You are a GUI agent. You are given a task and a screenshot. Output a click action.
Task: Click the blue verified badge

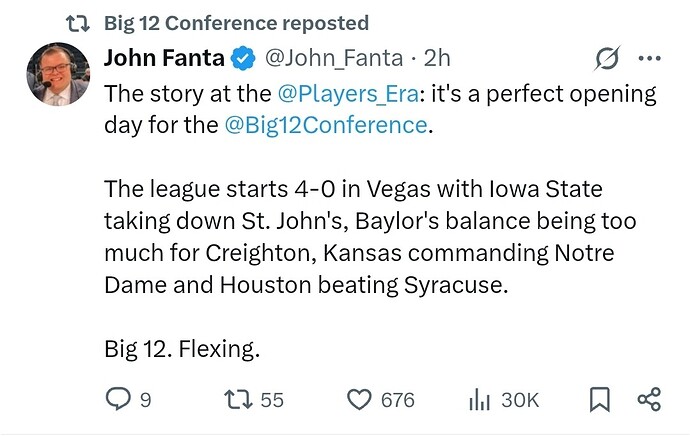click(x=242, y=60)
